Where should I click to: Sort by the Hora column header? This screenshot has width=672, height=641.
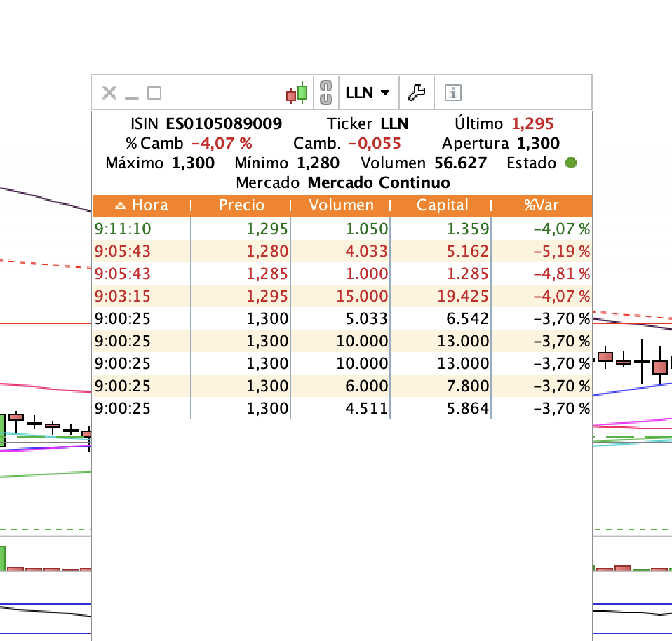(142, 205)
